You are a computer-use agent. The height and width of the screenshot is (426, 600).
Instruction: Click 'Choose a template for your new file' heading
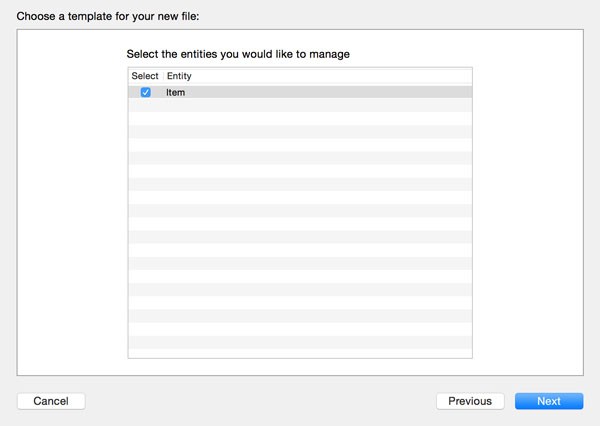(x=108, y=16)
